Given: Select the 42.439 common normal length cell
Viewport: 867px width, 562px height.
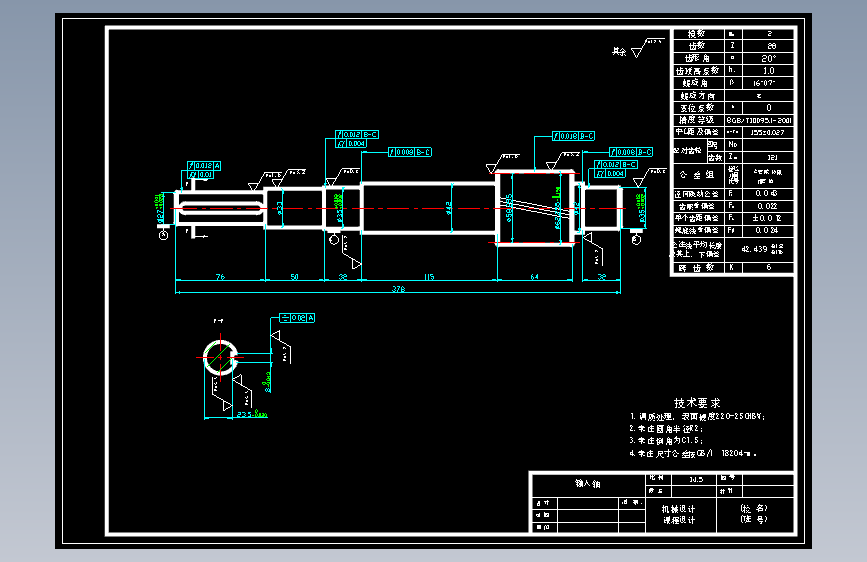Looking at the screenshot, I should [759, 249].
